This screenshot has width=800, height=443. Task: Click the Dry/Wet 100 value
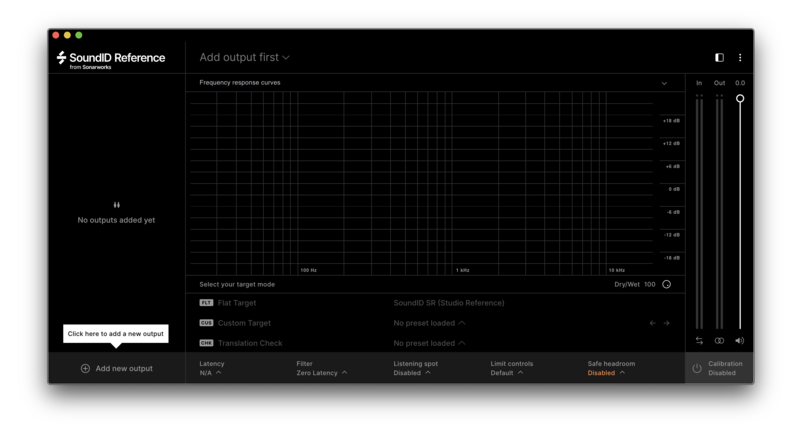pos(649,285)
